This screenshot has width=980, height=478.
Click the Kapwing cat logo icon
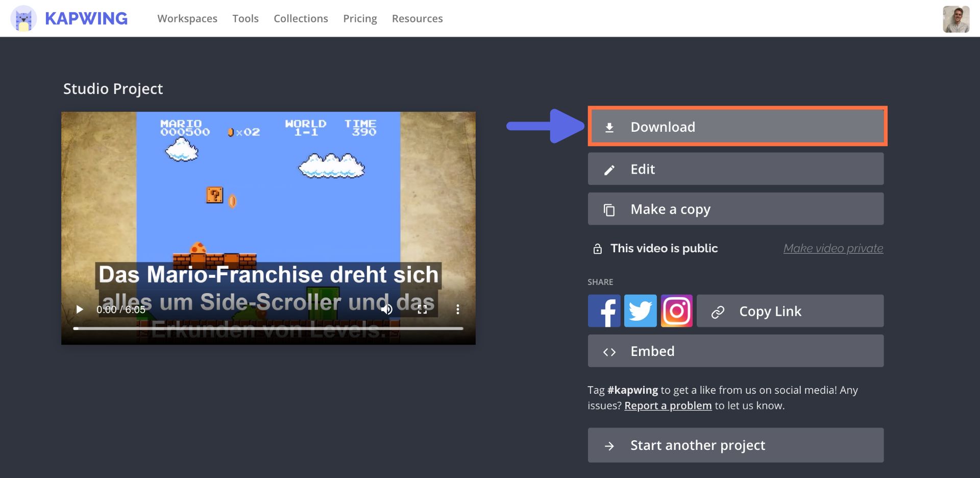[23, 19]
